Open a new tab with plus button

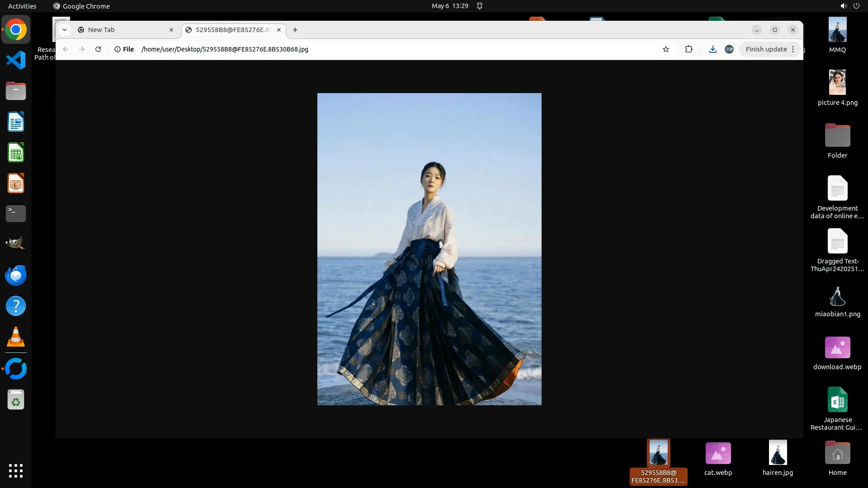pyautogui.click(x=295, y=30)
